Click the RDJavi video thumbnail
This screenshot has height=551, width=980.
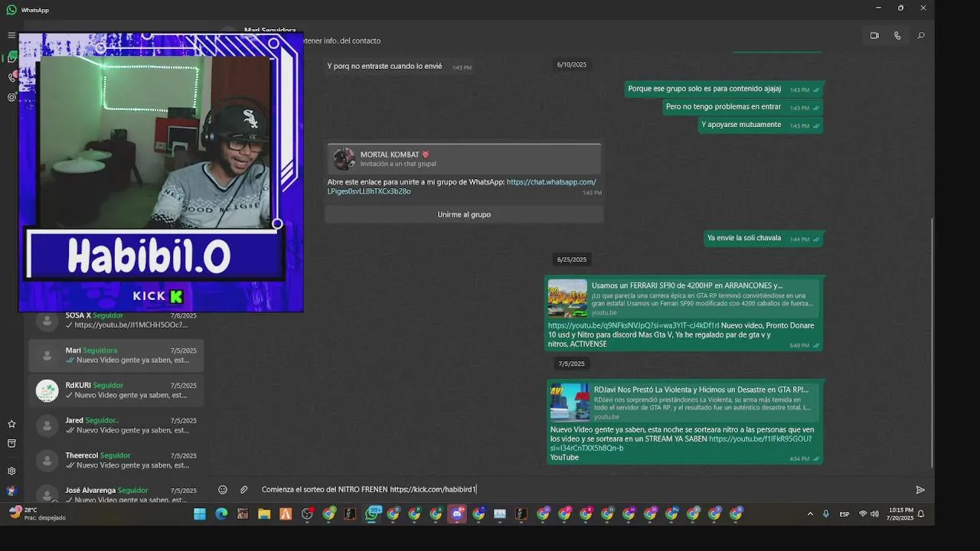pos(570,402)
